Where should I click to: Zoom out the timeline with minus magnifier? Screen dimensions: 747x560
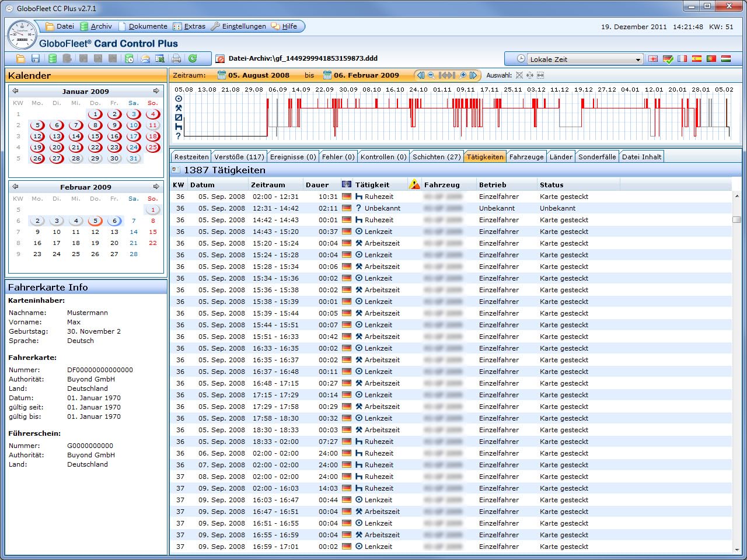pyautogui.click(x=431, y=75)
